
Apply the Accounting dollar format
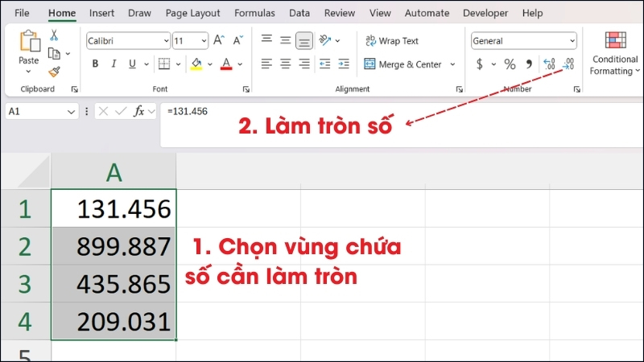479,64
